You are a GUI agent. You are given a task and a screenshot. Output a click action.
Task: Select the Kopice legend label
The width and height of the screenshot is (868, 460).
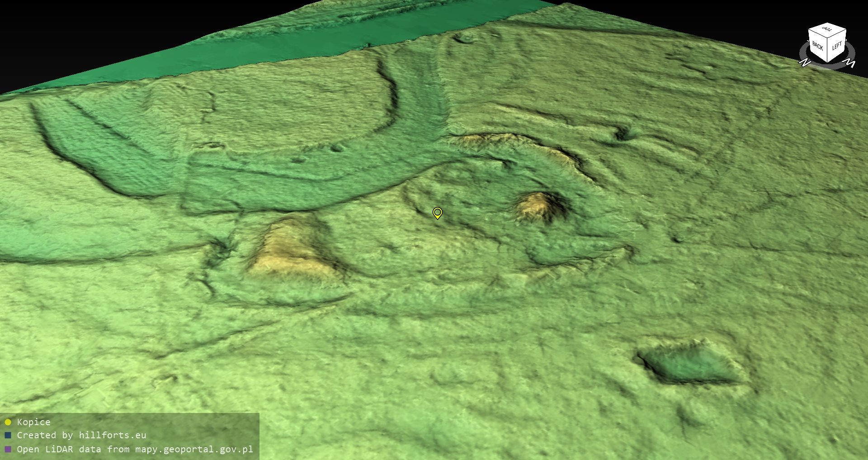33,422
